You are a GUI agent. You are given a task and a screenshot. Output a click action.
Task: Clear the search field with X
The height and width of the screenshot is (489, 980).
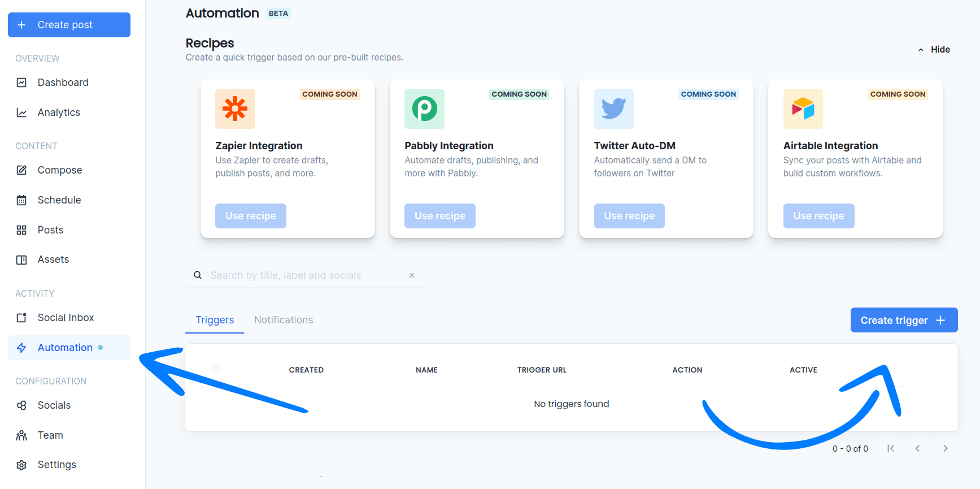pos(412,275)
